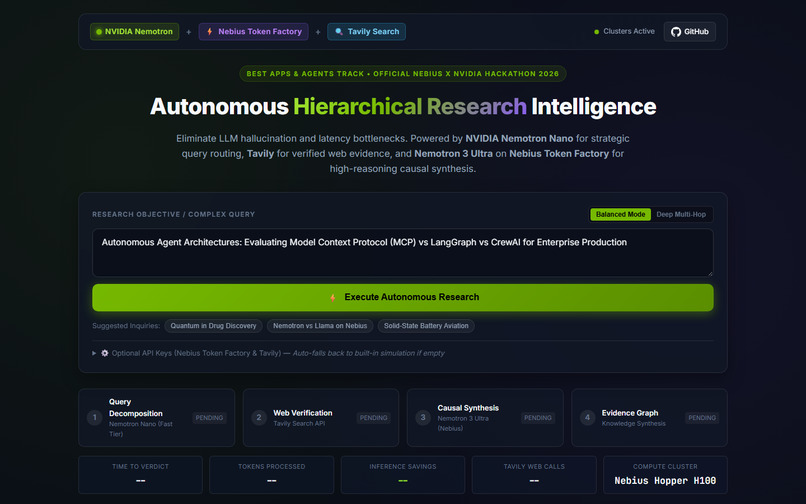Click the resize grip of the query text area

(x=710, y=273)
